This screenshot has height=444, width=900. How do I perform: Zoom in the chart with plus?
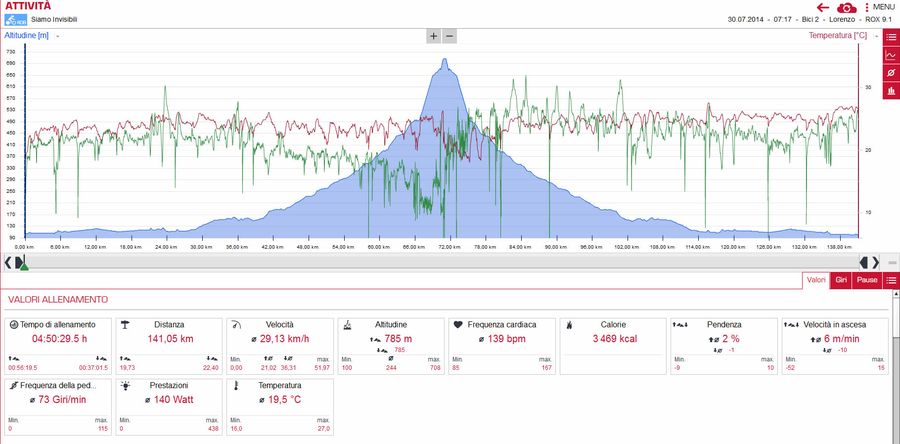(x=433, y=36)
